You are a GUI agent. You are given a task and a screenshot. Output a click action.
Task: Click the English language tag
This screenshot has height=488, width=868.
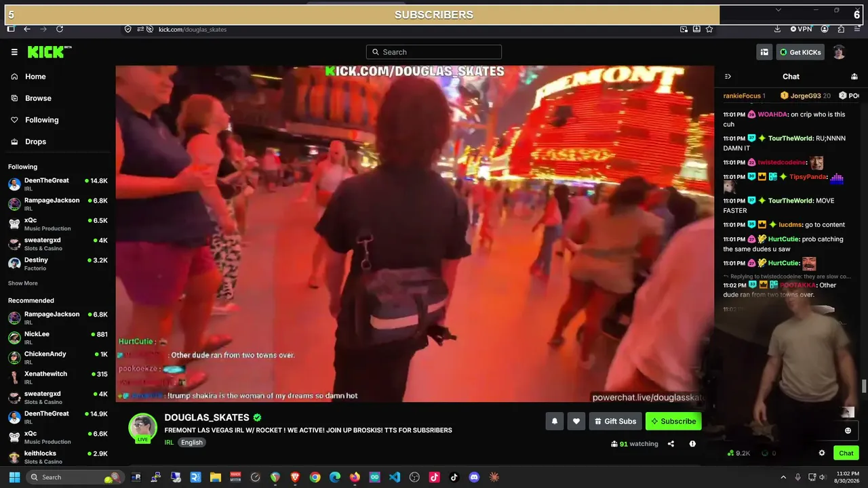coord(192,443)
